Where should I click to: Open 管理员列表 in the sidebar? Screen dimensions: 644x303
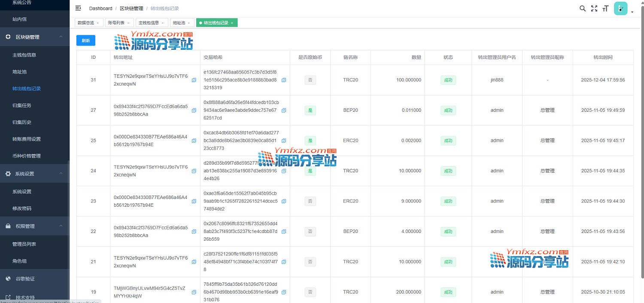coord(24,244)
